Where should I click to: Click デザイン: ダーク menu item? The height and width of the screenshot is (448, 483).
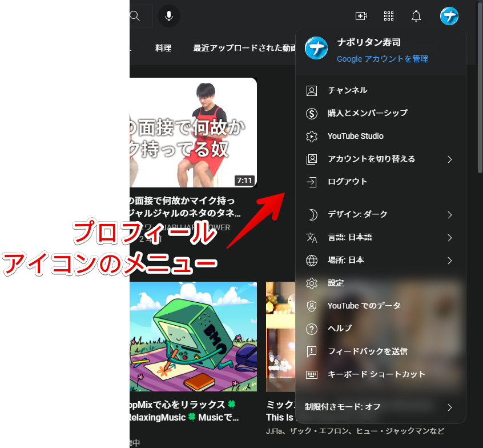[x=380, y=214]
